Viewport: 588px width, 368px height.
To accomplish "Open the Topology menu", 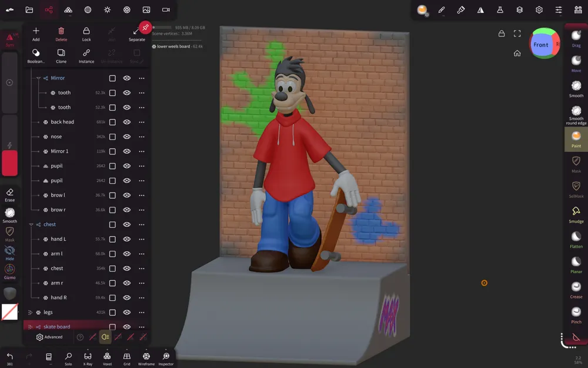I will click(x=68, y=10).
